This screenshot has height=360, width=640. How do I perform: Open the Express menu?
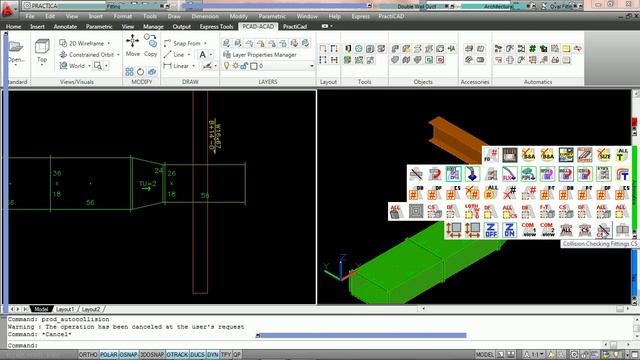pyautogui.click(x=360, y=16)
